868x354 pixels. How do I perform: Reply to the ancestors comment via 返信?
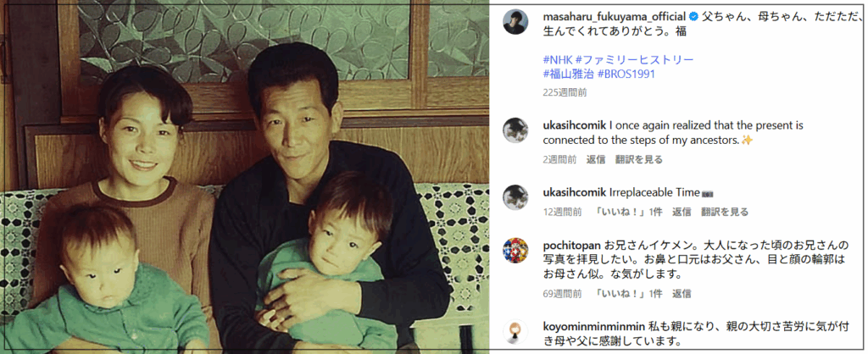coord(596,159)
